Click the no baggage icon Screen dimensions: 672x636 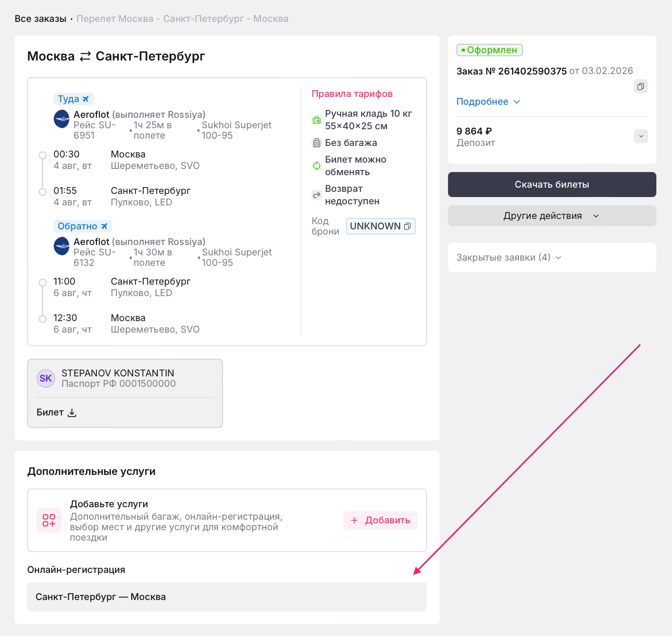pos(316,143)
